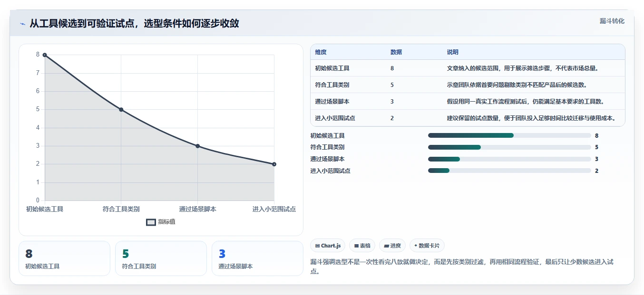644x295 pixels.
Task: Select the 数据卡片 tag chip
Action: click(x=427, y=246)
